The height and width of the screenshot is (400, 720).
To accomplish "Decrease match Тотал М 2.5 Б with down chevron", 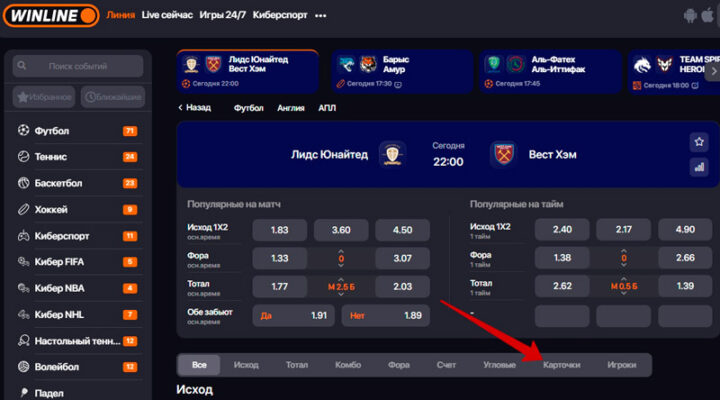I will click(341, 294).
